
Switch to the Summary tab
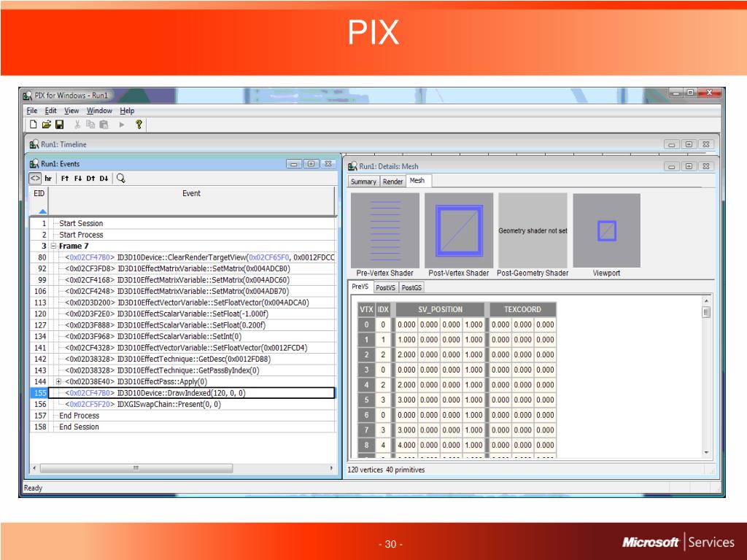tap(363, 182)
